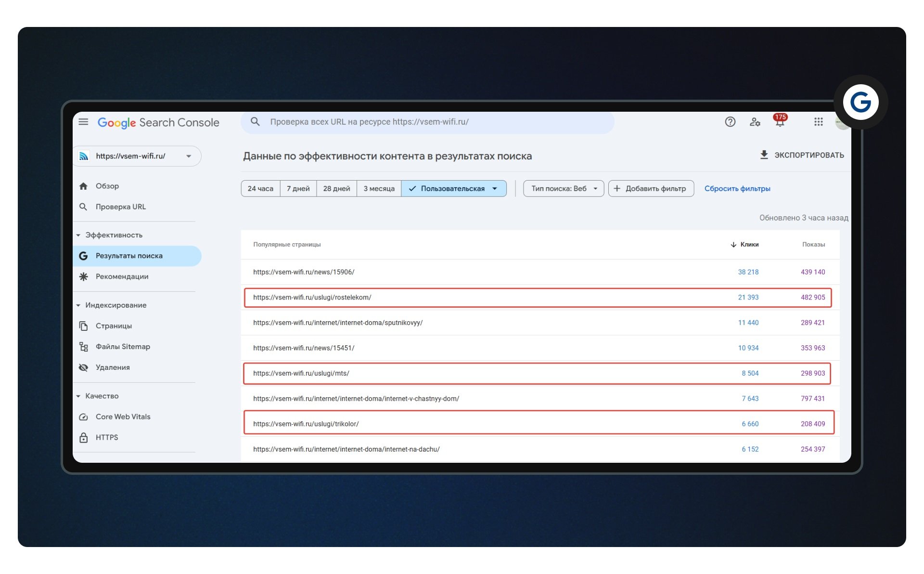Open Core Web Vitals report
924x574 pixels.
click(123, 417)
